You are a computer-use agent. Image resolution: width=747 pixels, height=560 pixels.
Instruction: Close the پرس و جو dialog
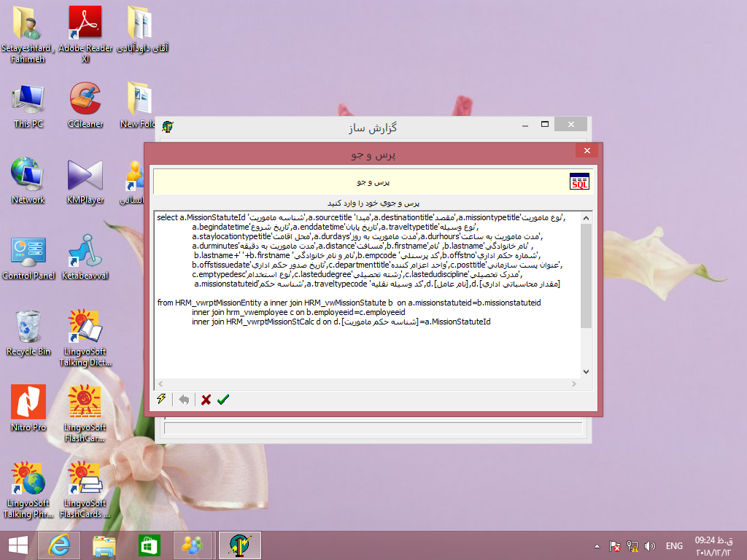(587, 150)
